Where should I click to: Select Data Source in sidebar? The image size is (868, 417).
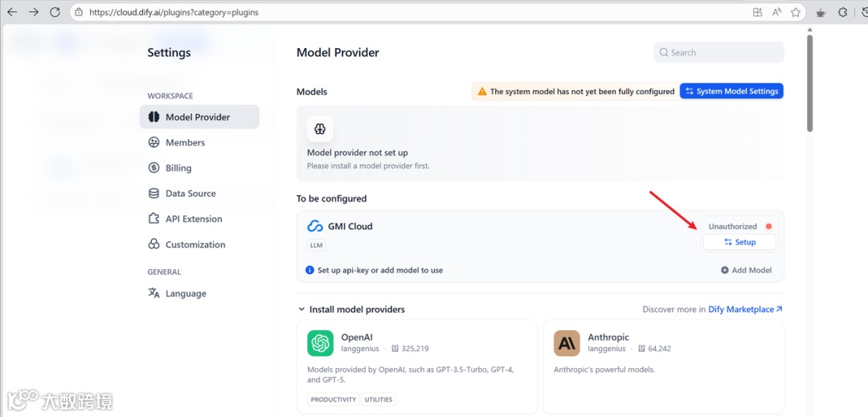pos(190,194)
